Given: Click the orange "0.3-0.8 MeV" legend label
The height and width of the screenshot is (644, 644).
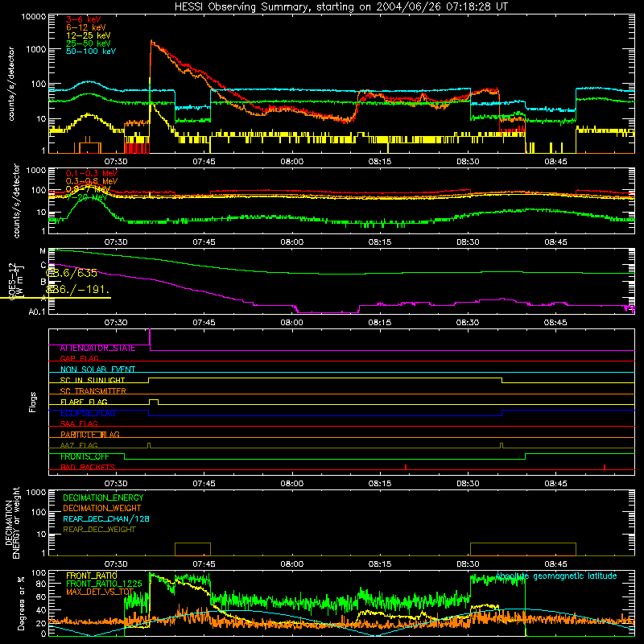Looking at the screenshot, I should (x=92, y=182).
